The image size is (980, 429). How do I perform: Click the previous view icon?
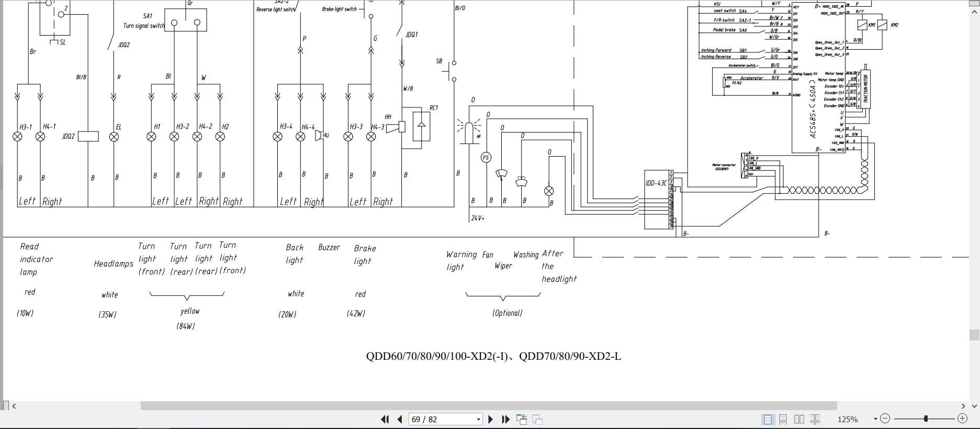[522, 419]
